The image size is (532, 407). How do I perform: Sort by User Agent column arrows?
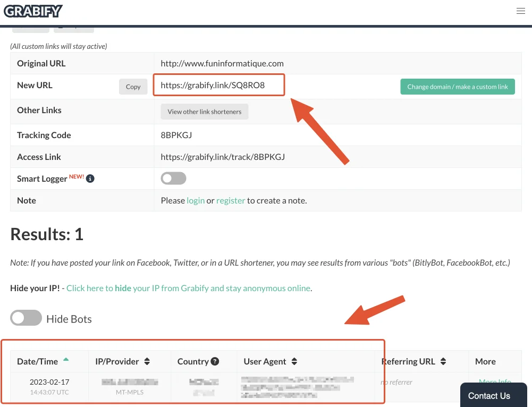click(294, 361)
